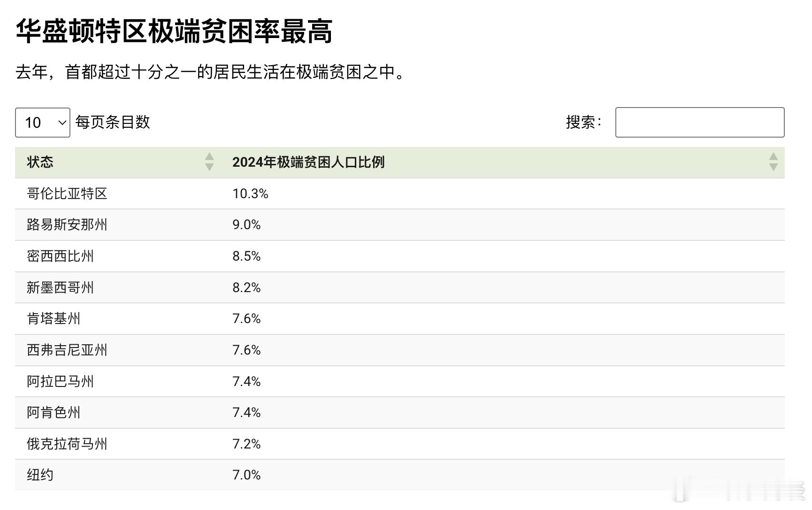Viewport: 812px width, 510px height.
Task: Select the 阿肯色州 row
Action: (x=400, y=413)
